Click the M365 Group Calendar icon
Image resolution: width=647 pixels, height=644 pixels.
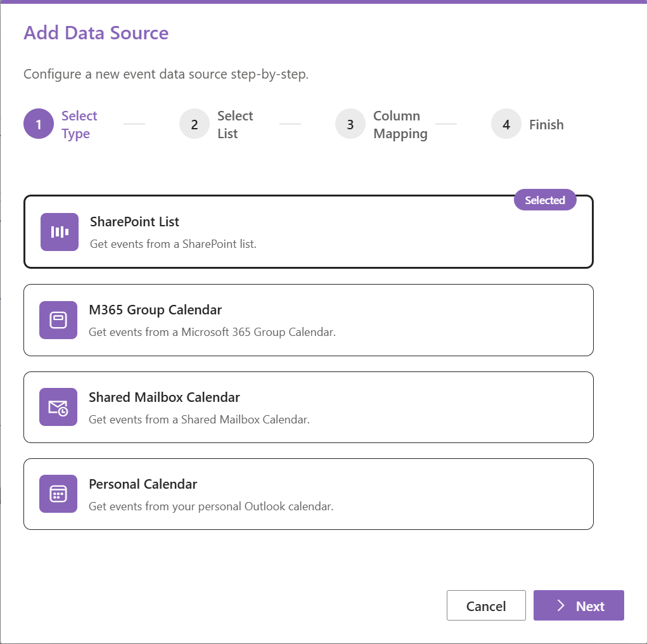tap(58, 320)
